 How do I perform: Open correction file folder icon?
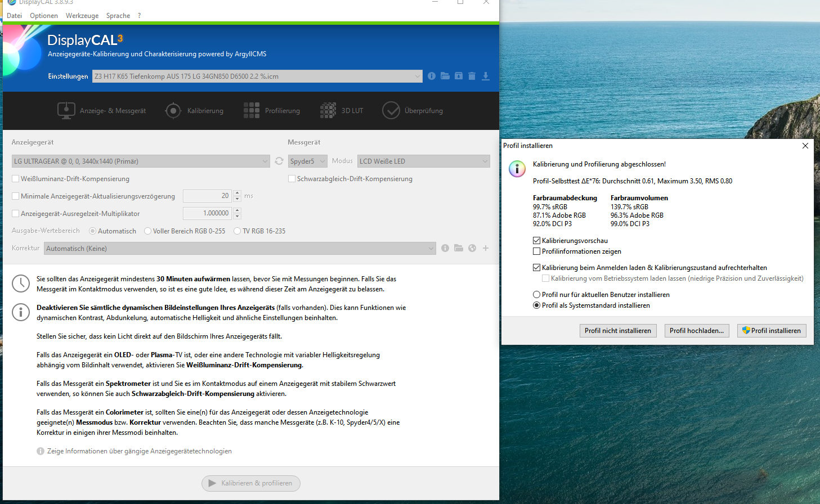459,248
